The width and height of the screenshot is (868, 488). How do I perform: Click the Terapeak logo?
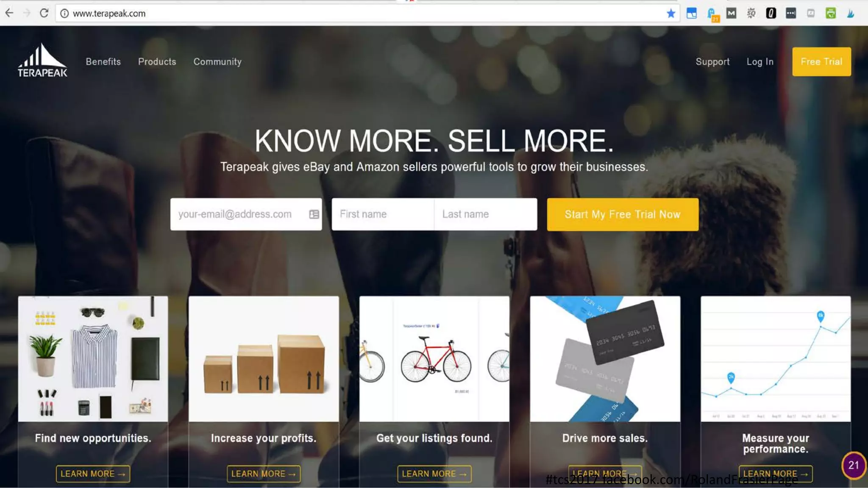[42, 60]
